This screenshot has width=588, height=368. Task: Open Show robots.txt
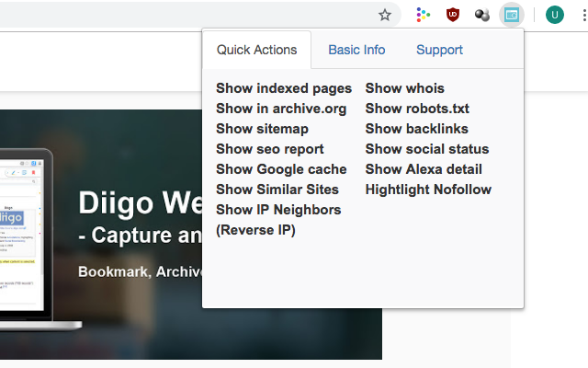417,109
